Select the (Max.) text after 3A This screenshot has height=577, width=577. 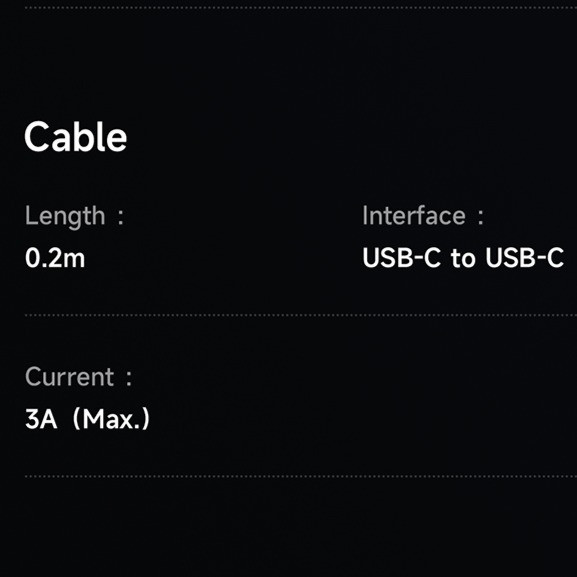(111, 419)
